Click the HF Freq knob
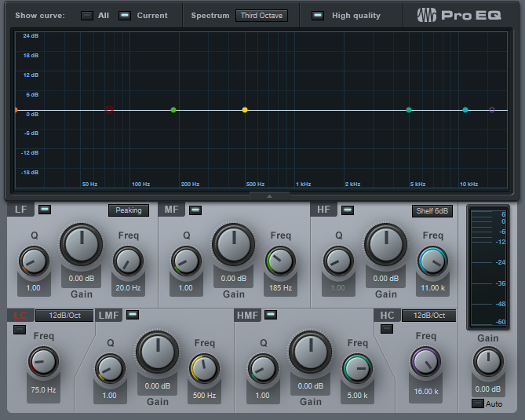Screen dimensions: 525x420 pos(432,261)
